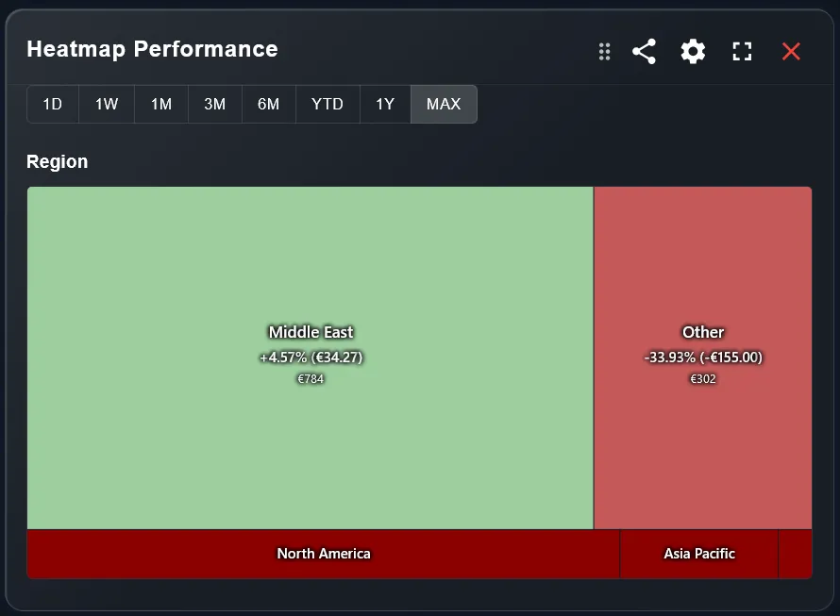
Task: Click the Region heading label
Action: [x=58, y=161]
